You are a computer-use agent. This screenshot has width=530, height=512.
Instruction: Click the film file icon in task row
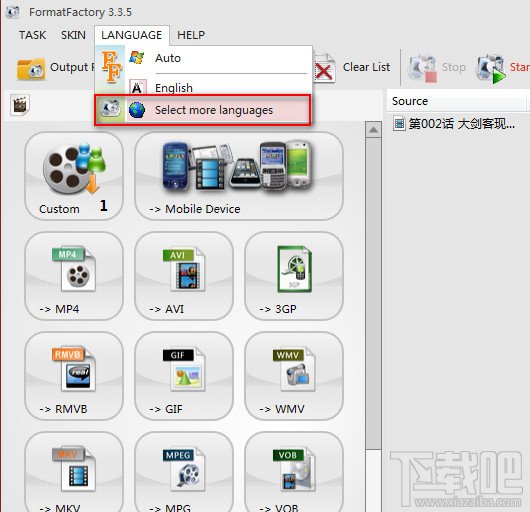click(x=399, y=124)
